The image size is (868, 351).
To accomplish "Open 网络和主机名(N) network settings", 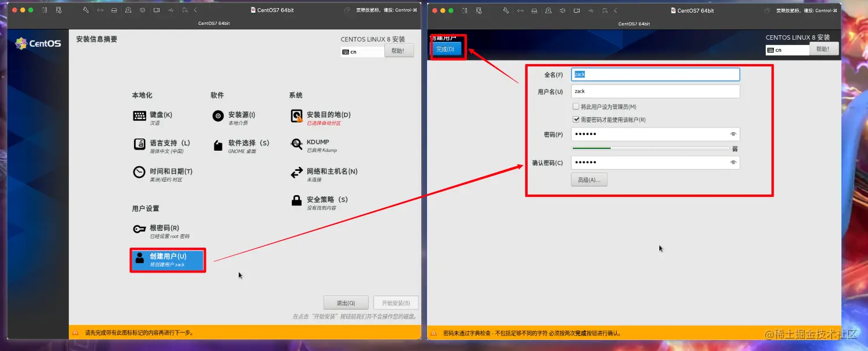I will 324,174.
